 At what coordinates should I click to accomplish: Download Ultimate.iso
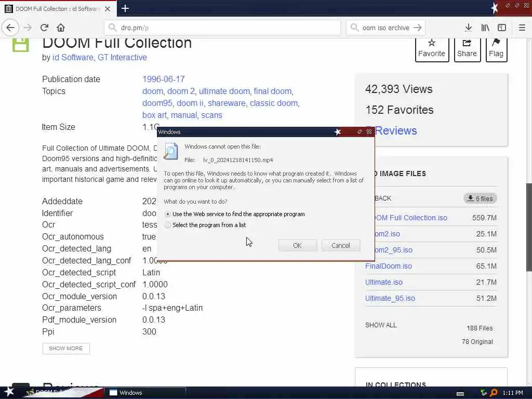384,282
